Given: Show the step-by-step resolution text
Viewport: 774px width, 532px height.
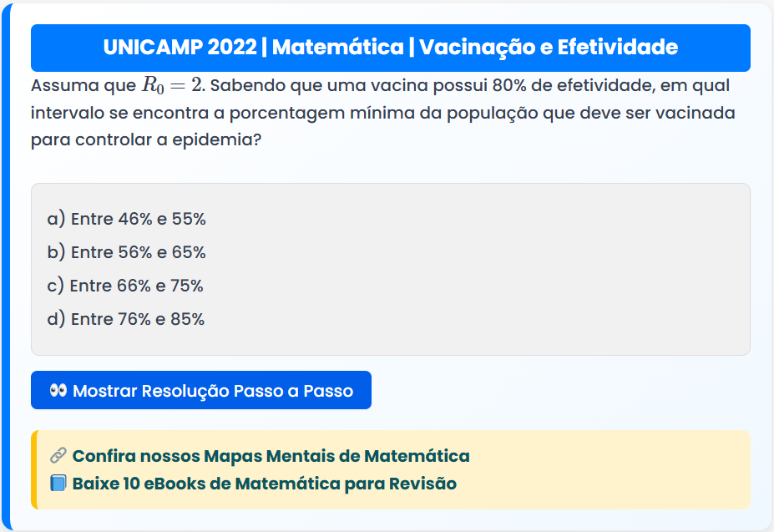Looking at the screenshot, I should (213, 391).
